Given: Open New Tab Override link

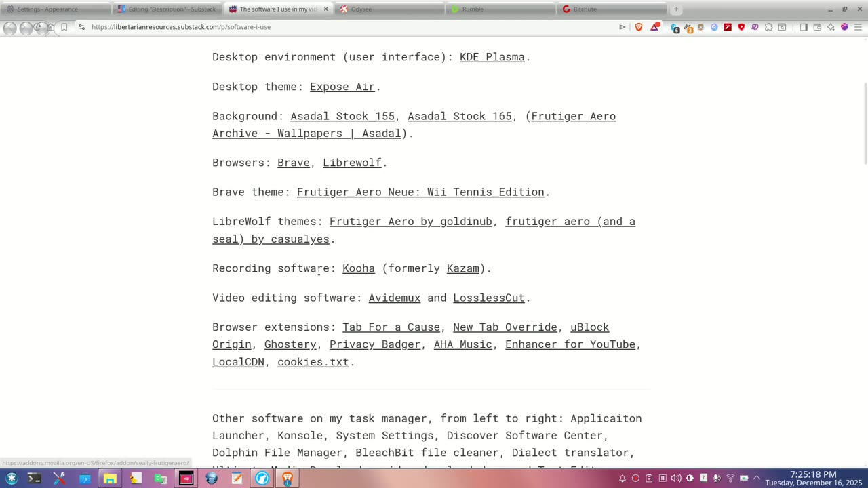Looking at the screenshot, I should click(505, 327).
